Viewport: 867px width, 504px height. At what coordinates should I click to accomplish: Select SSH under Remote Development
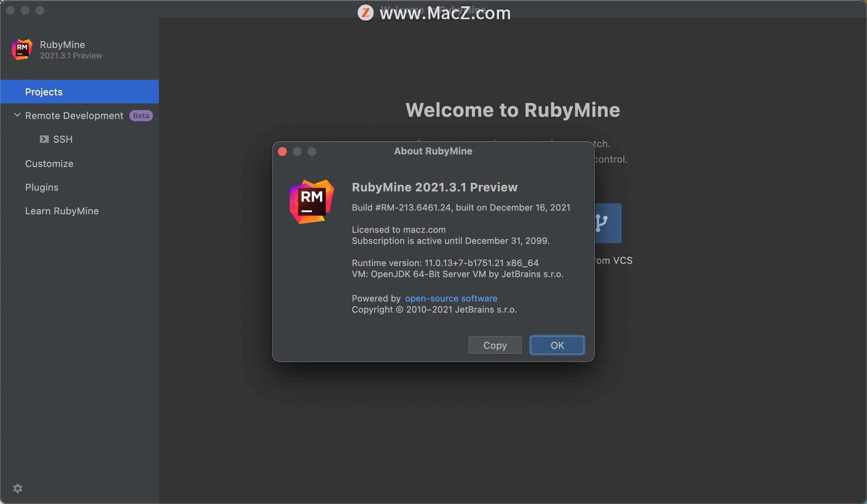pos(63,139)
